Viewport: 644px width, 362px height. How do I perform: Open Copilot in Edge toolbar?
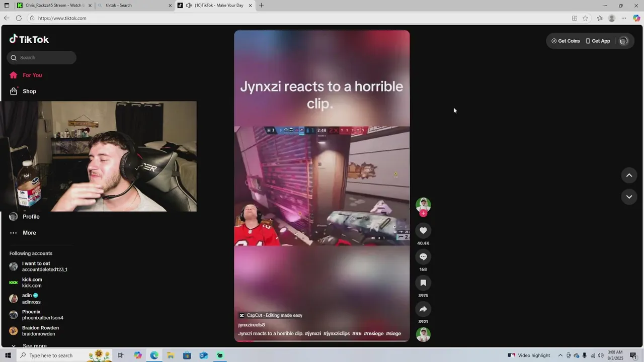[x=636, y=18]
